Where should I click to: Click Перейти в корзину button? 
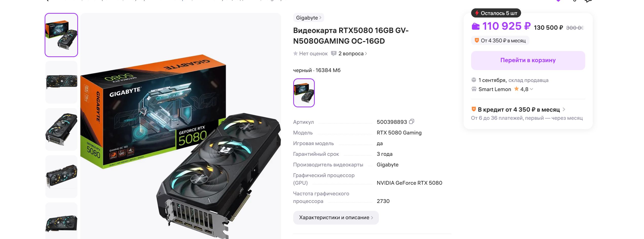[528, 60]
